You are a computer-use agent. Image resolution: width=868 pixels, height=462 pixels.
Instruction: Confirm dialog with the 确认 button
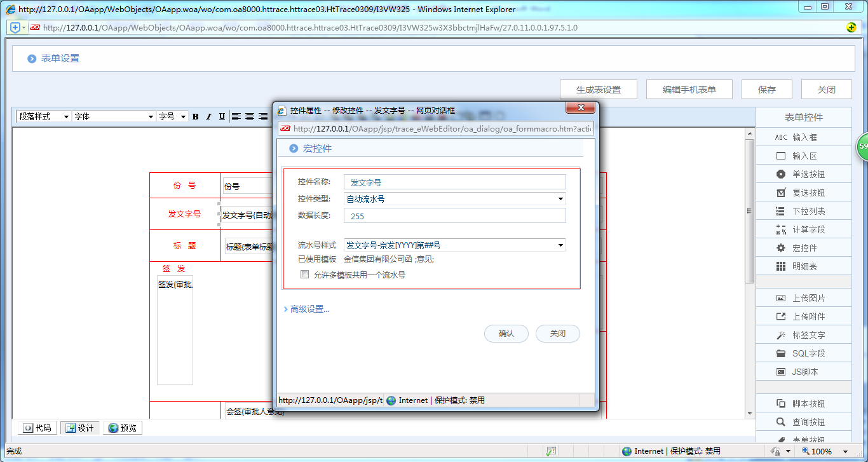[506, 334]
